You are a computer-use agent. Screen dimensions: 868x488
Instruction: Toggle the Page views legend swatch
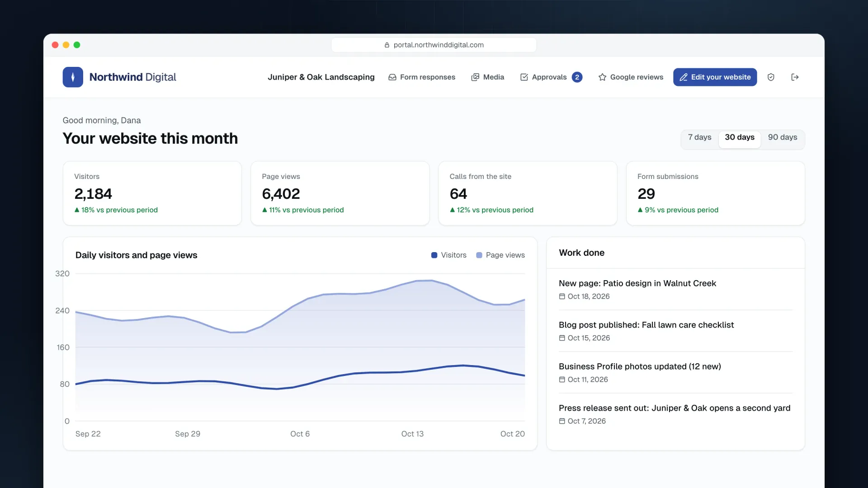(x=479, y=255)
